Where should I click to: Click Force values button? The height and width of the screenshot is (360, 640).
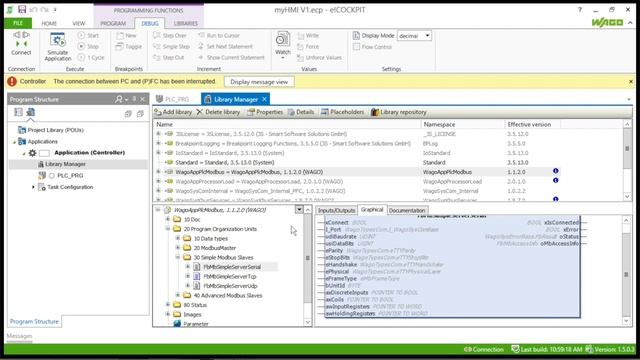click(x=308, y=47)
